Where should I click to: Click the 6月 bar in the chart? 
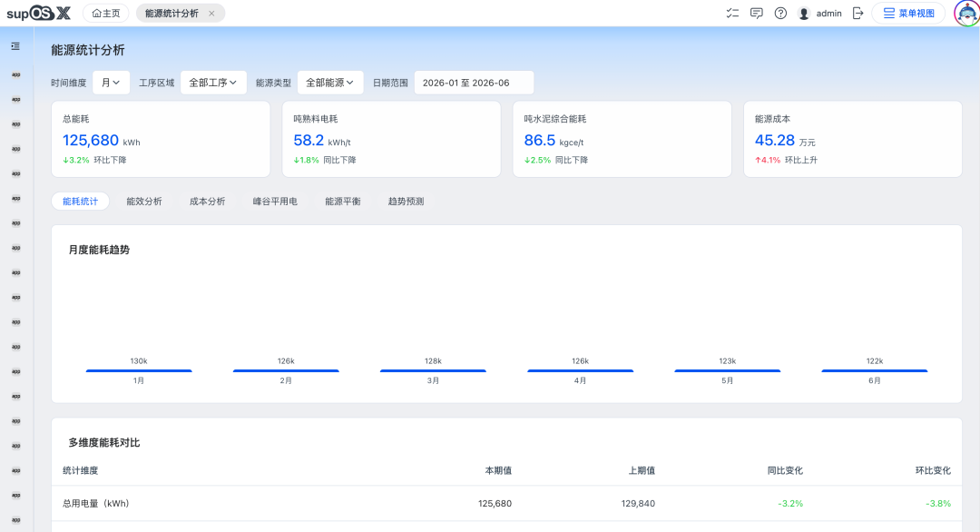click(875, 370)
